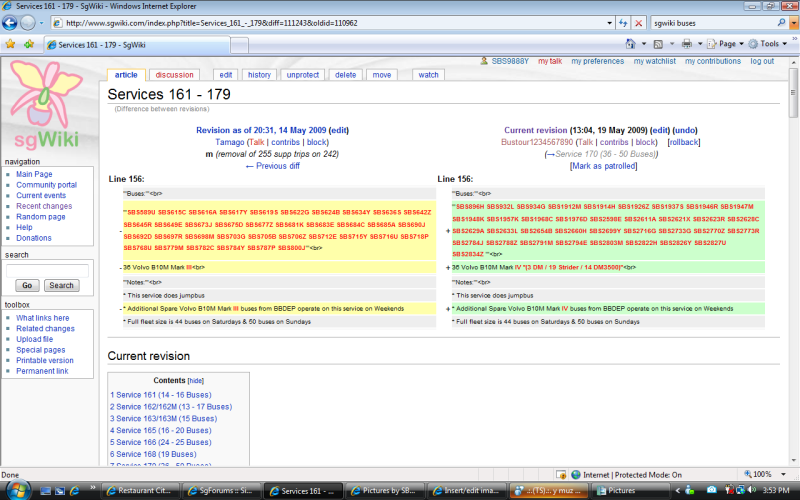The height and width of the screenshot is (500, 800).
Task: Click the wiki Search button
Action: click(x=61, y=285)
